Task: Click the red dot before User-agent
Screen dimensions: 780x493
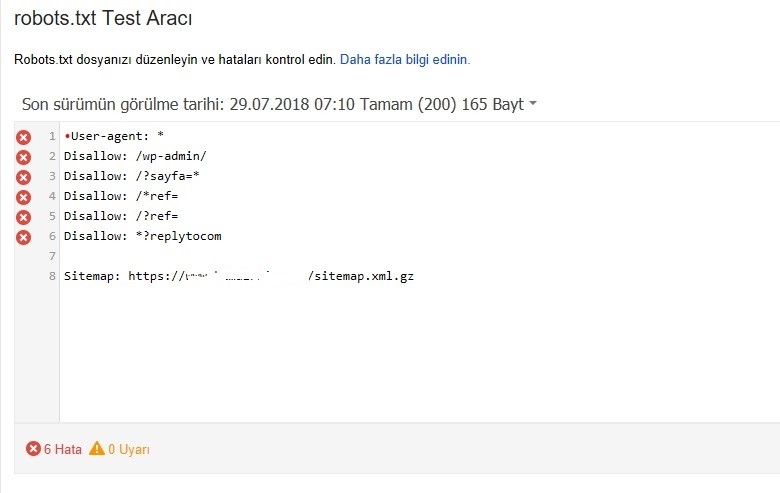Action: [x=67, y=136]
